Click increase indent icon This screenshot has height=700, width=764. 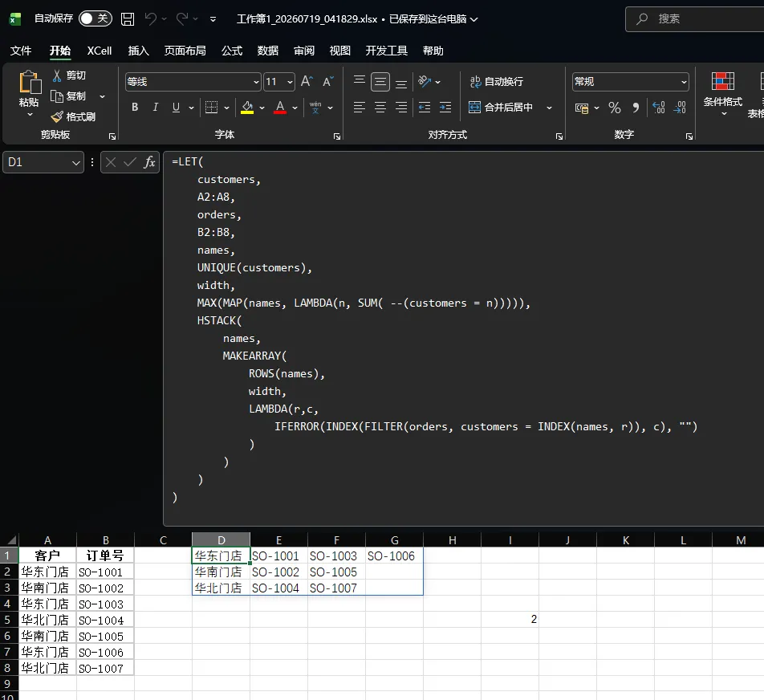(445, 108)
